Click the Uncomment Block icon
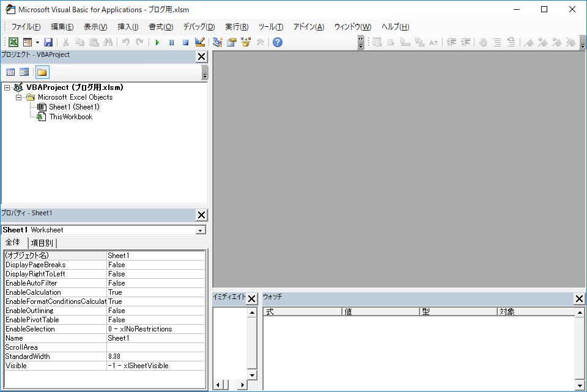 511,42
